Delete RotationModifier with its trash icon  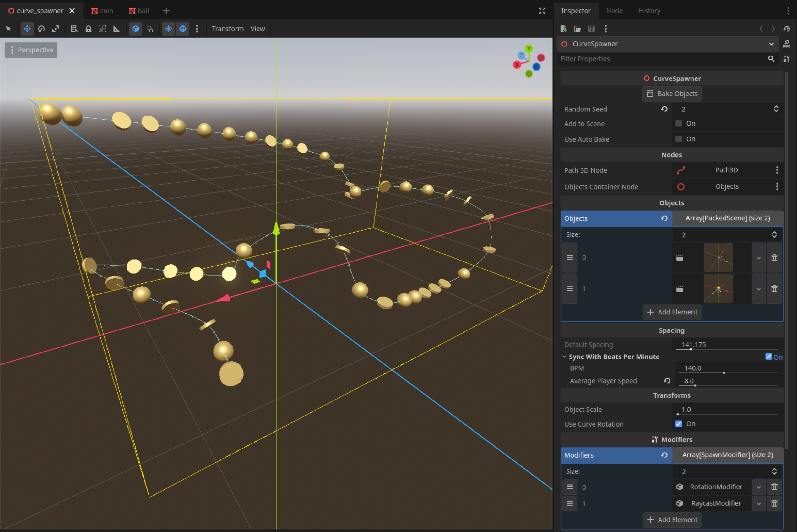(x=774, y=487)
